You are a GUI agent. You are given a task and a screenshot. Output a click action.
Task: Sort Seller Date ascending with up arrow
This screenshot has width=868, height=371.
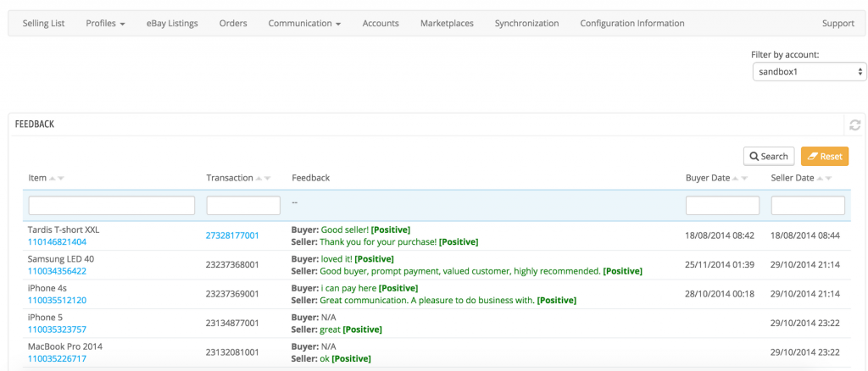point(821,178)
